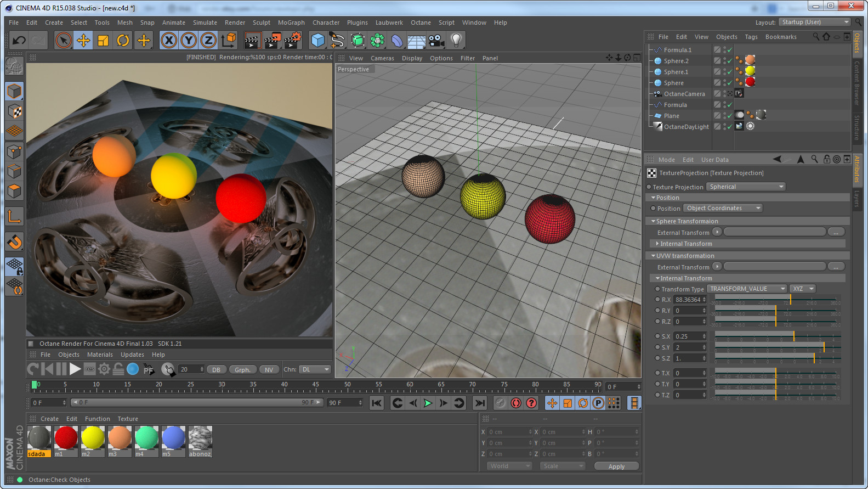868x489 pixels.
Task: Toggle Plane object enabled checkmark
Action: coord(730,116)
